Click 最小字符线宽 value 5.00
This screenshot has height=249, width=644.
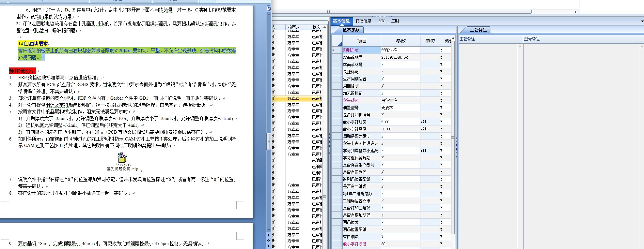click(x=401, y=122)
